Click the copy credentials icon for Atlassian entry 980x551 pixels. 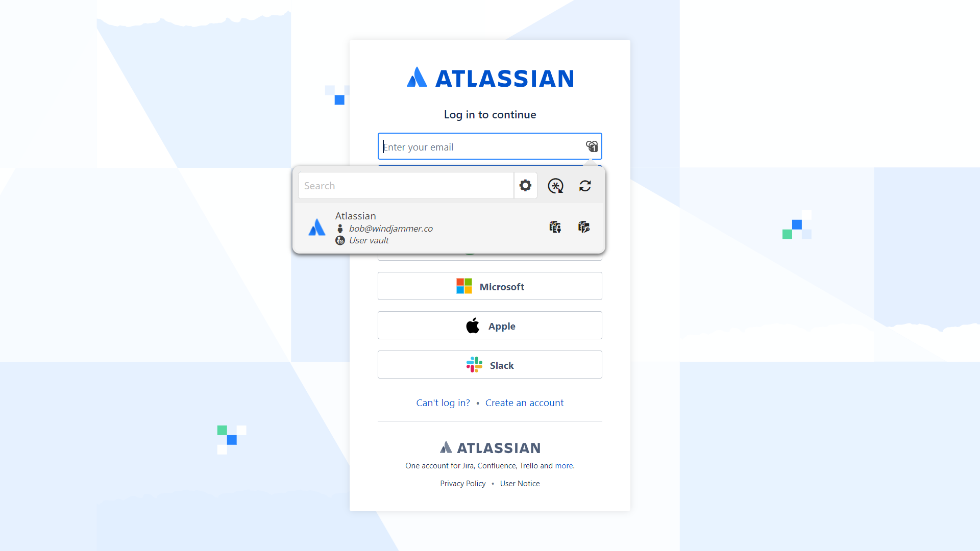[x=555, y=227]
